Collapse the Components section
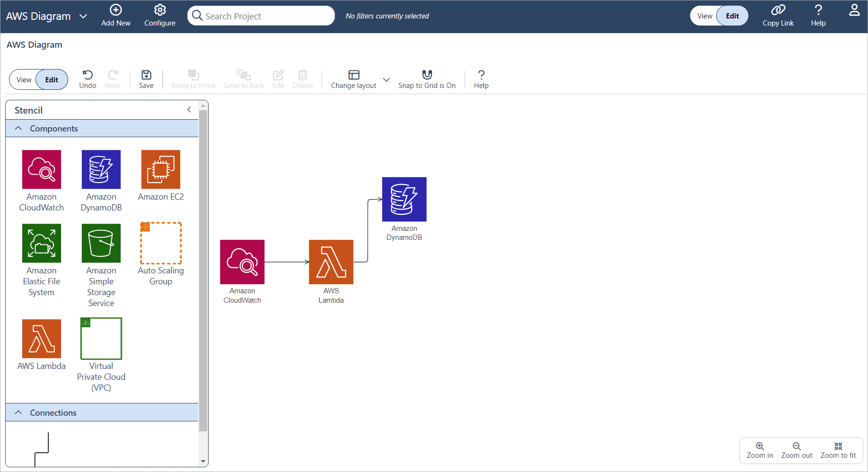868x472 pixels. (x=18, y=128)
